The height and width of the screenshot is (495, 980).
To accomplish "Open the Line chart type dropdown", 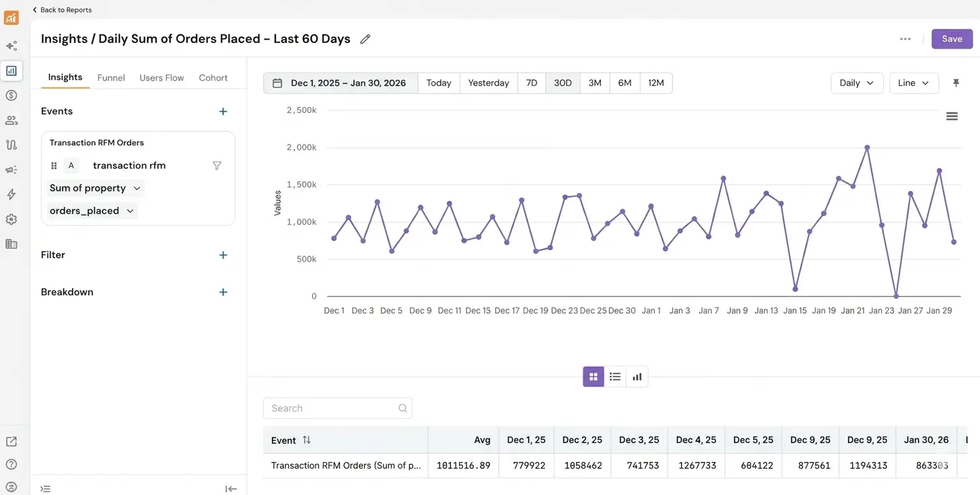I will [x=913, y=83].
